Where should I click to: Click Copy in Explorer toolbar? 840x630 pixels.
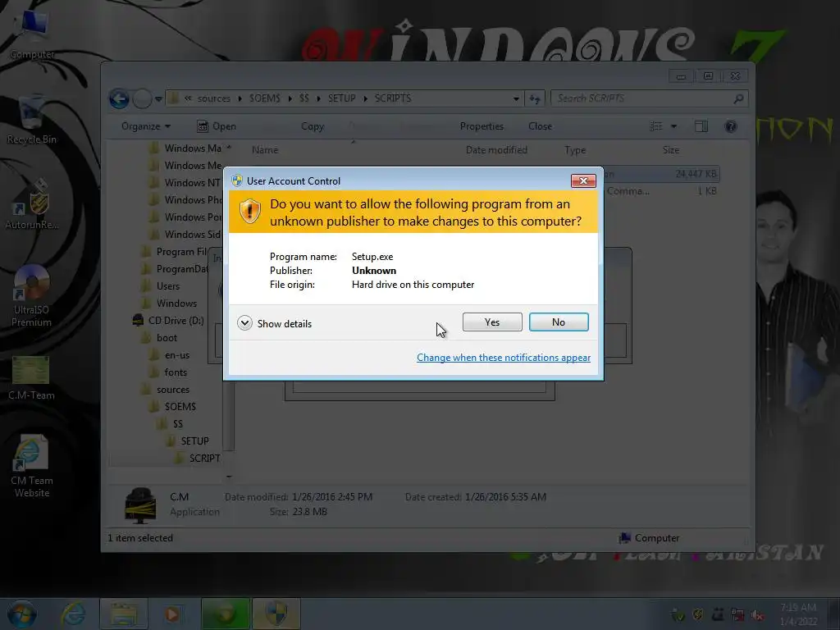[x=313, y=126]
